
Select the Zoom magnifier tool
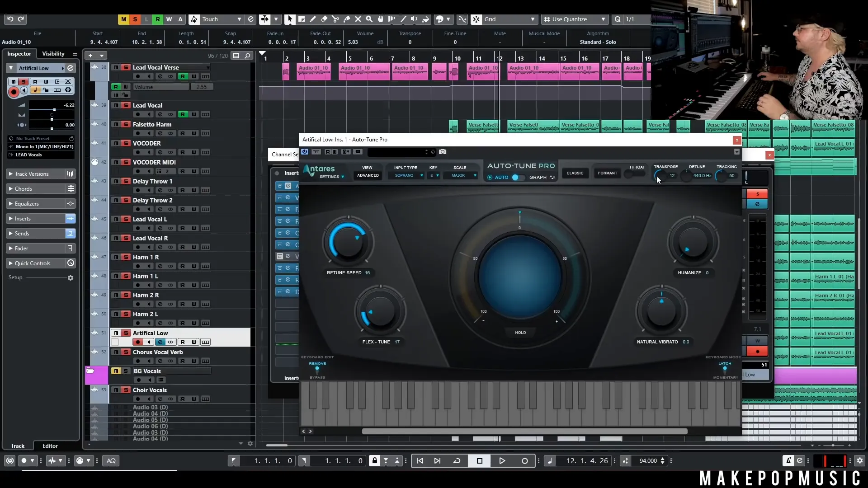point(369,19)
